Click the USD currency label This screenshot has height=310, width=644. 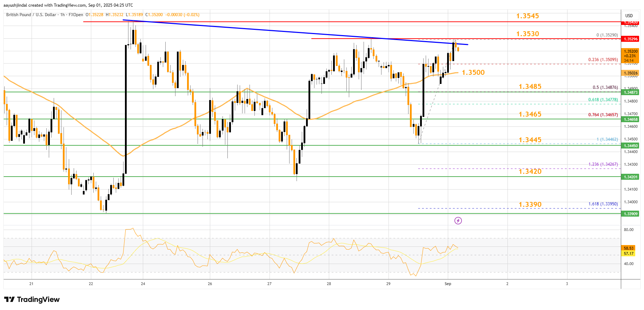coord(629,15)
